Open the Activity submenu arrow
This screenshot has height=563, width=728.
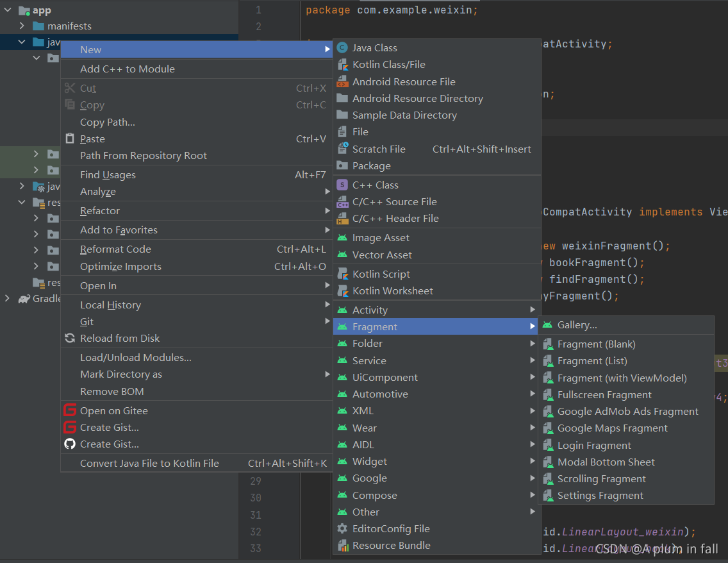tap(533, 310)
